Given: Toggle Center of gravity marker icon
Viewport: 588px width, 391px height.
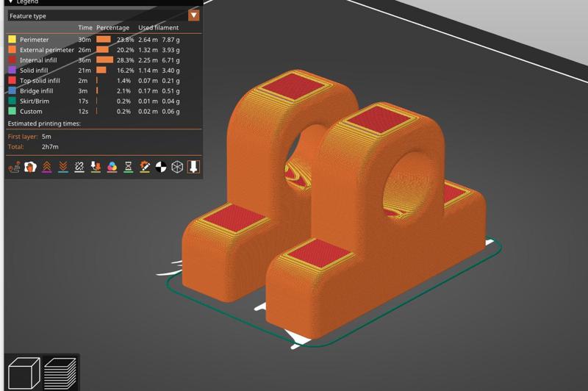Looking at the screenshot, I should pyautogui.click(x=161, y=166).
